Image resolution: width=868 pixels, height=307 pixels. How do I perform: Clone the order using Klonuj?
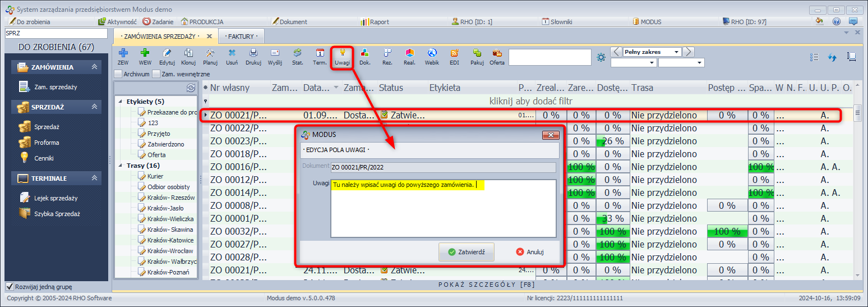point(188,56)
